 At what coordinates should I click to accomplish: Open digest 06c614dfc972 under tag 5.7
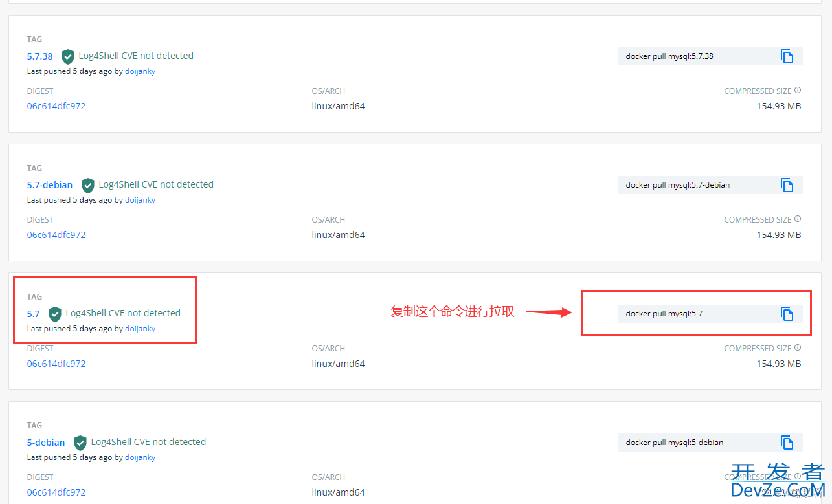[56, 364]
